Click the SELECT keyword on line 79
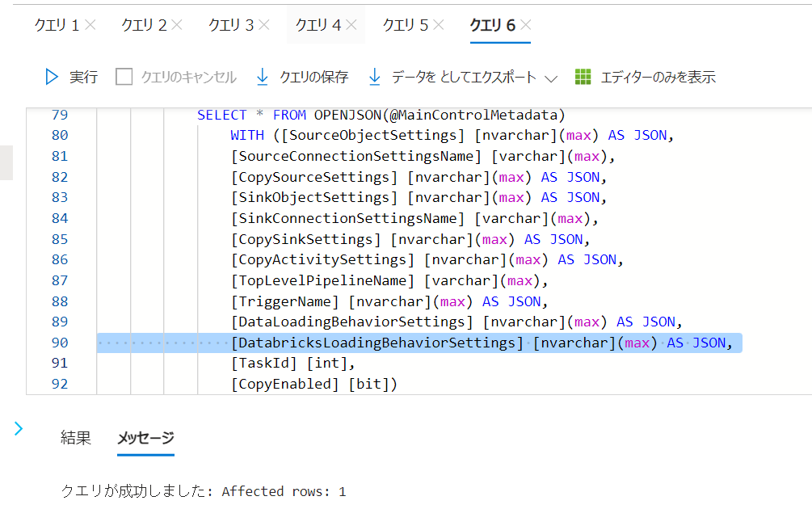 [221, 115]
